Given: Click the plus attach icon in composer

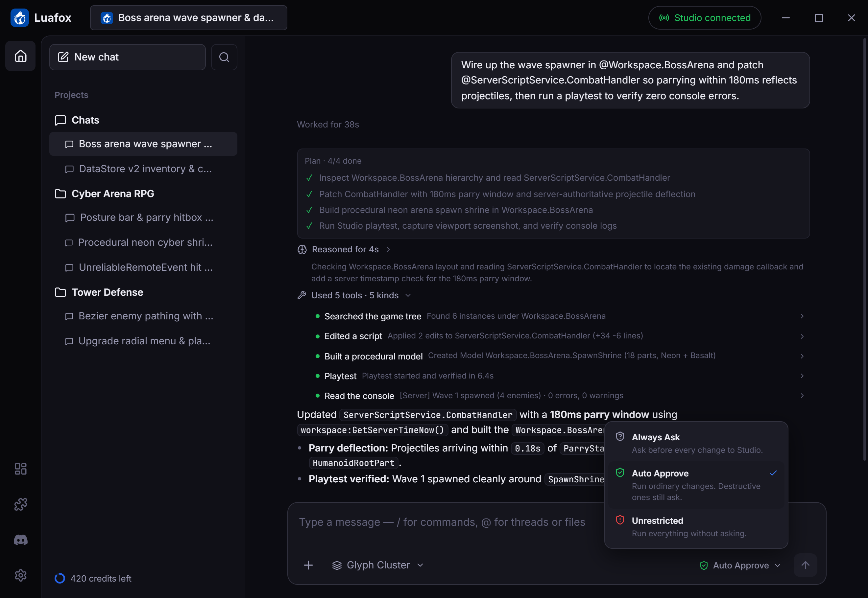Looking at the screenshot, I should click(308, 565).
